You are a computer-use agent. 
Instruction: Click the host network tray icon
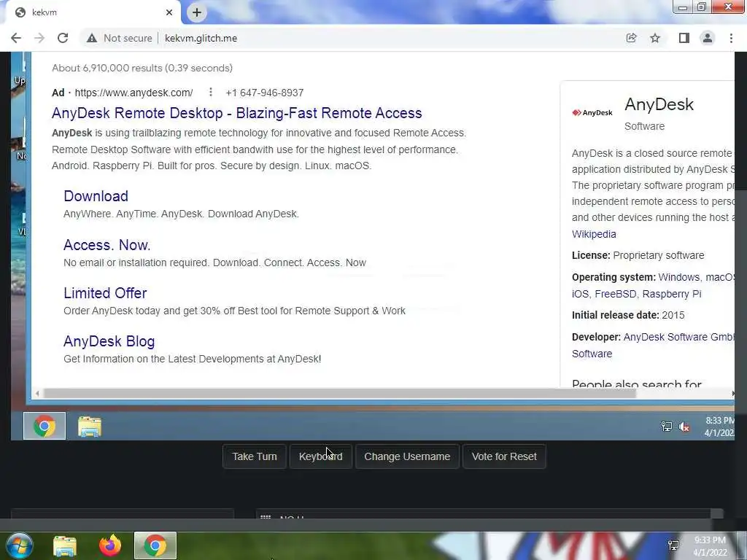pos(673,545)
